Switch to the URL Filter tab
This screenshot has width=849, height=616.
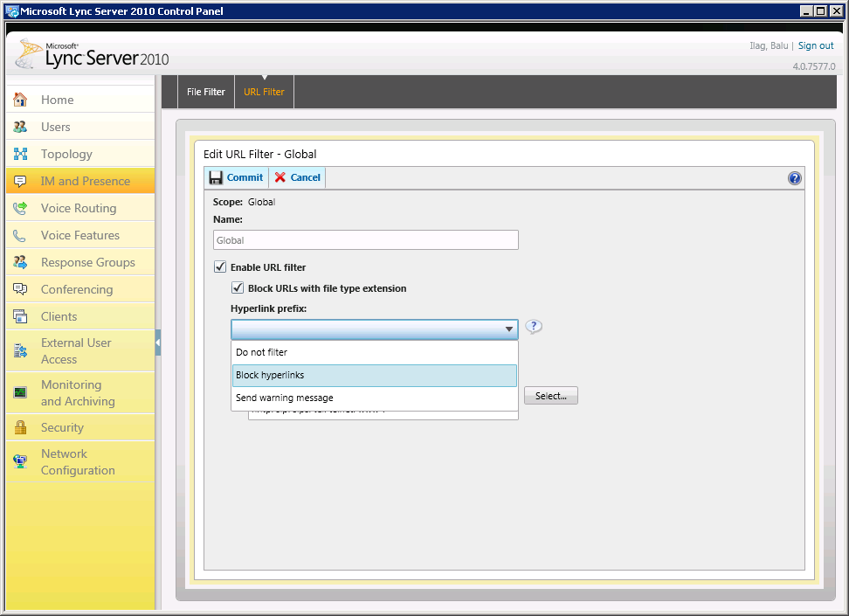[264, 92]
